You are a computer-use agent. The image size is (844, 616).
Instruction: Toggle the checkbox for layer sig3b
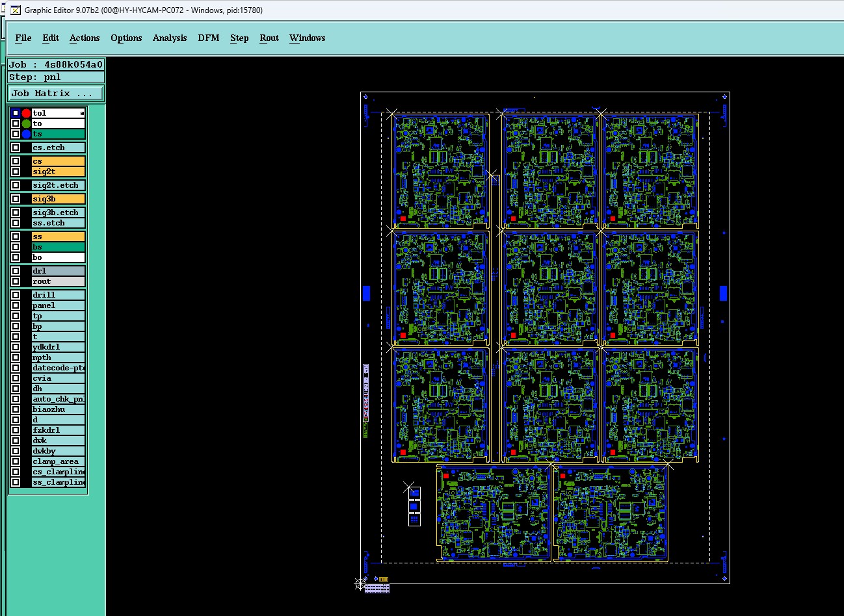16,199
